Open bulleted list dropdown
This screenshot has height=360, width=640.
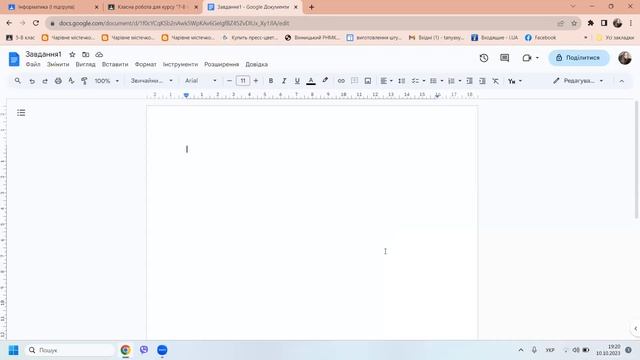pos(436,81)
